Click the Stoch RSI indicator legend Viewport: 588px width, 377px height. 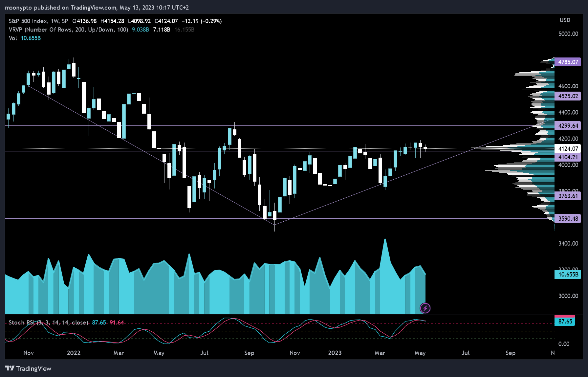click(x=49, y=322)
